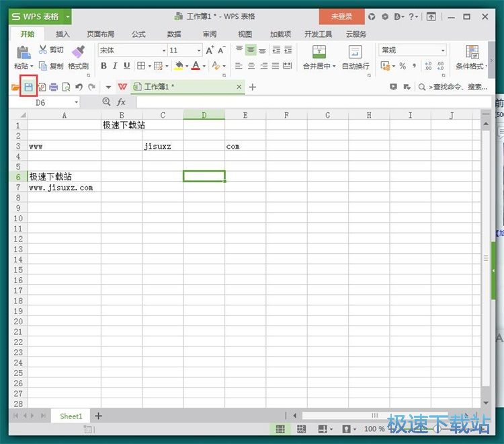Apply comma thousands separator style
This screenshot has width=504, height=444.
coord(415,66)
